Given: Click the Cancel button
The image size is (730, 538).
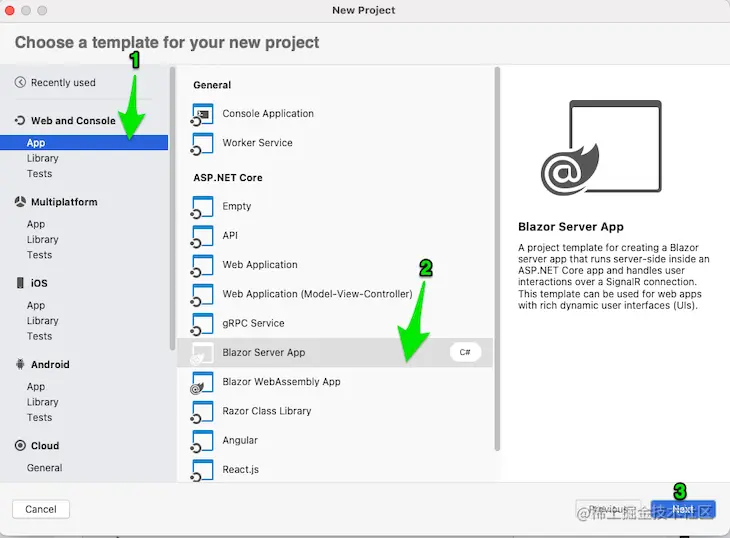Looking at the screenshot, I should pos(41,509).
